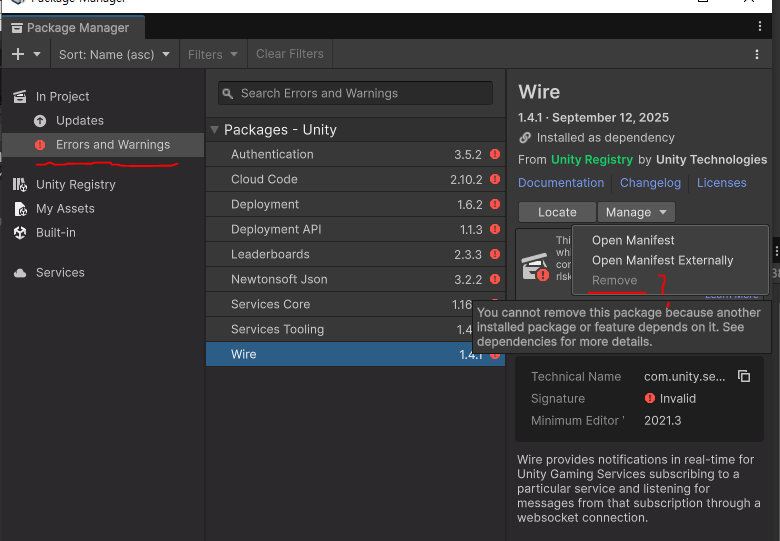The width and height of the screenshot is (780, 541).
Task: Open the toolbar kebab menu icon
Action: point(757,54)
